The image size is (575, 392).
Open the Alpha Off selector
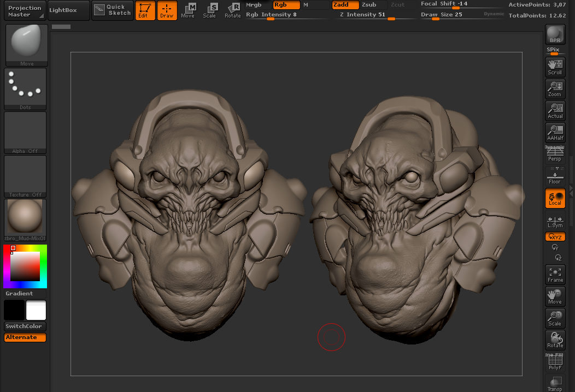[25, 133]
